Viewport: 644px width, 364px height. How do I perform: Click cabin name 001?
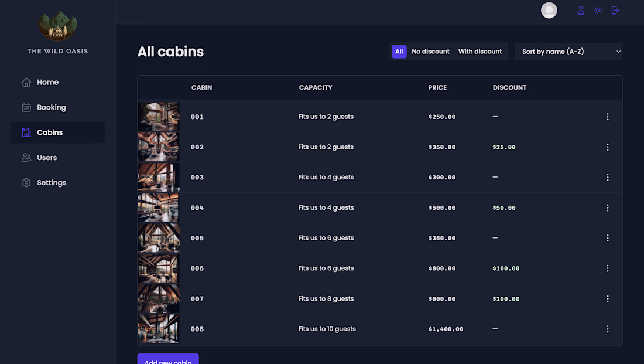[x=197, y=117]
